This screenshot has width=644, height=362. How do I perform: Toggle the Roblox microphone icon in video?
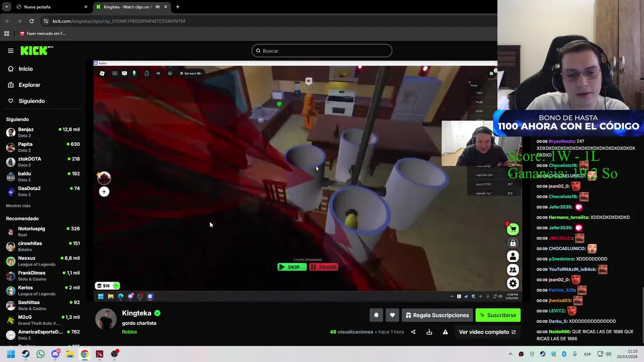(134, 73)
